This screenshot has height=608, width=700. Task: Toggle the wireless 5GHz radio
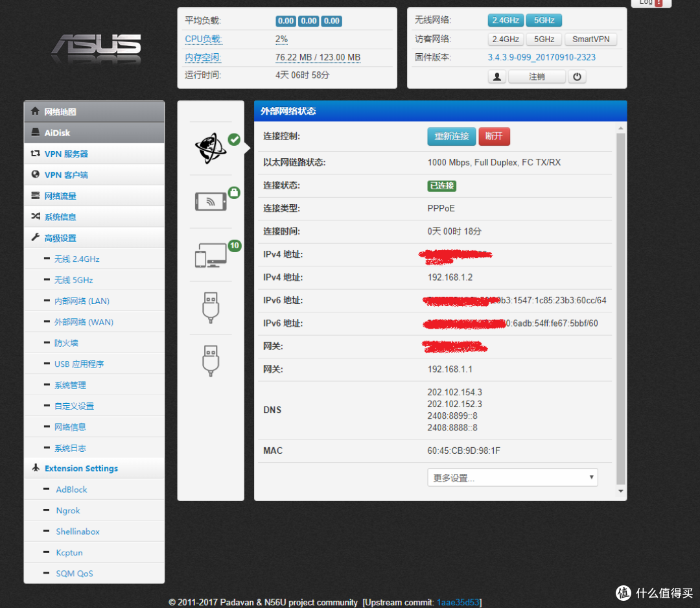[x=544, y=20]
